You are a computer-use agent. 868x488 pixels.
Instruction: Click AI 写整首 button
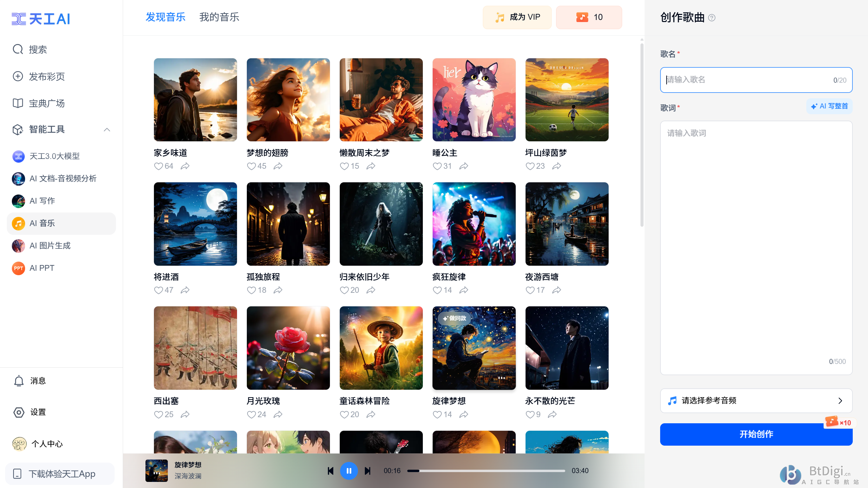click(x=829, y=106)
